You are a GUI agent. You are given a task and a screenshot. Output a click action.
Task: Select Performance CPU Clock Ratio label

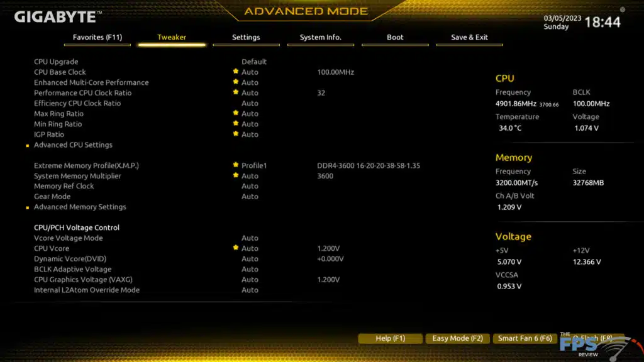(82, 93)
